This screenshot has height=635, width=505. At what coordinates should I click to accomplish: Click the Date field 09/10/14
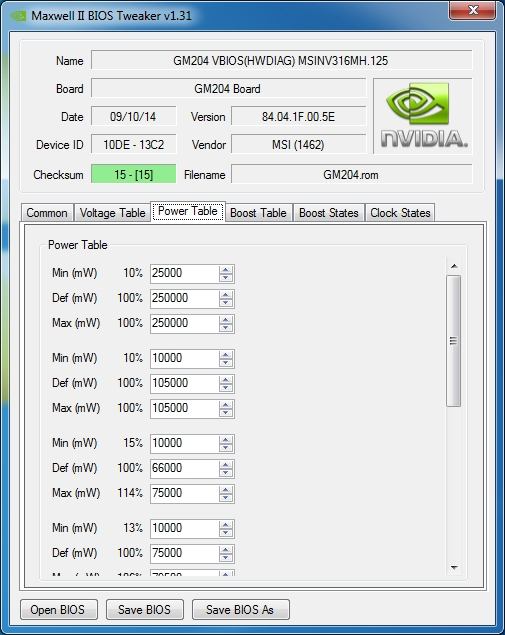click(134, 117)
